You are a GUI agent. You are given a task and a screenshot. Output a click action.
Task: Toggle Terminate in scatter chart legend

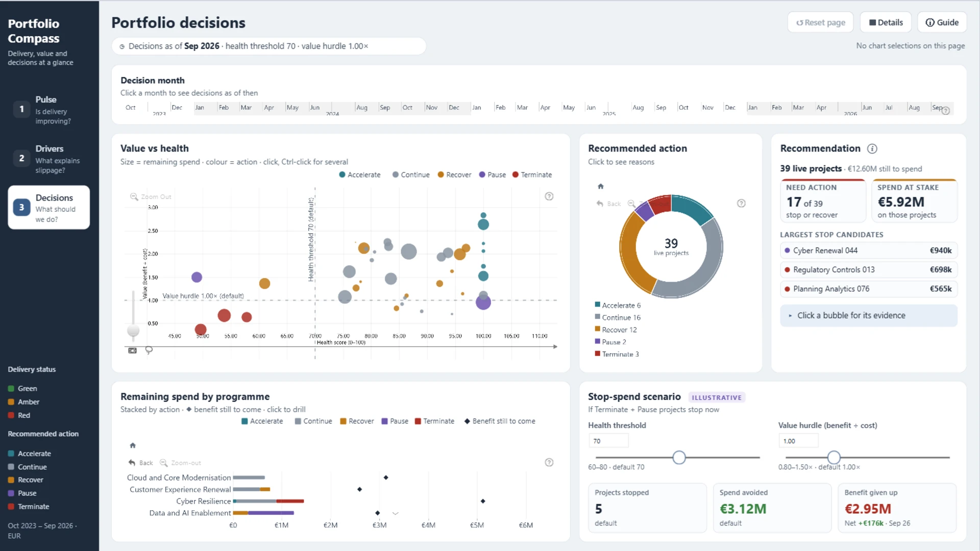pos(532,174)
